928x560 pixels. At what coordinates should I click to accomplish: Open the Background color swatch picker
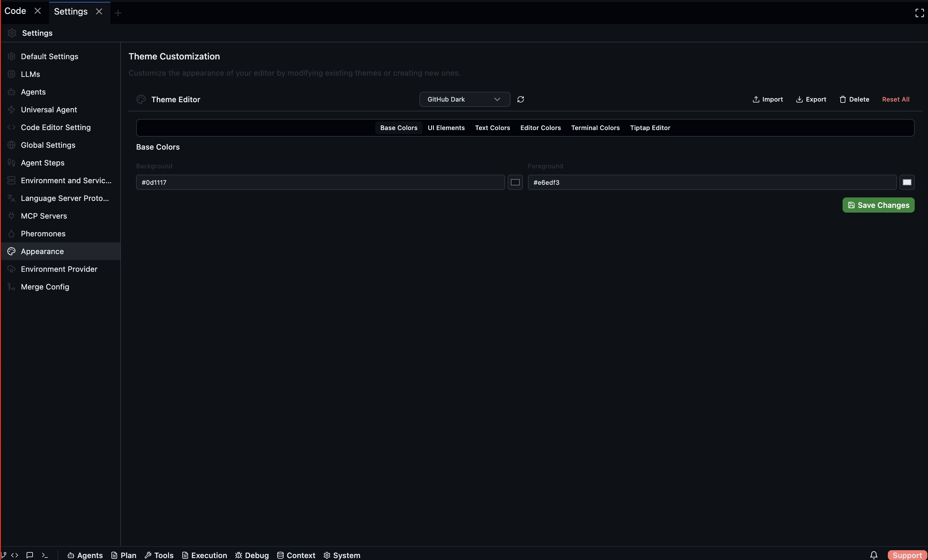click(515, 182)
